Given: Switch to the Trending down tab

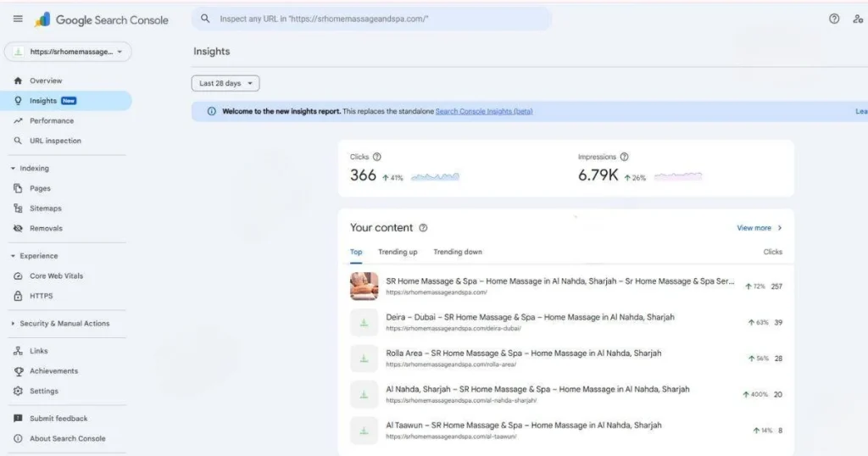Looking at the screenshot, I should 457,253.
